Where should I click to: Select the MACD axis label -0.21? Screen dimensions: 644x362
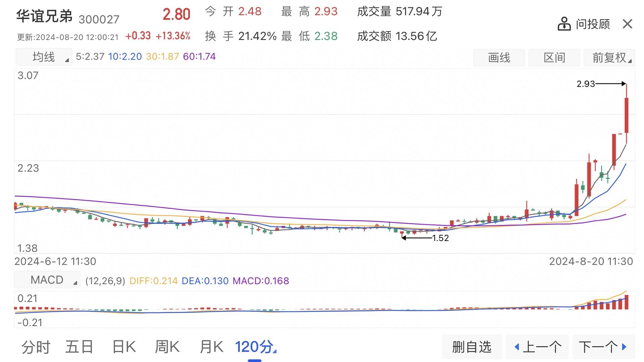[x=30, y=322]
